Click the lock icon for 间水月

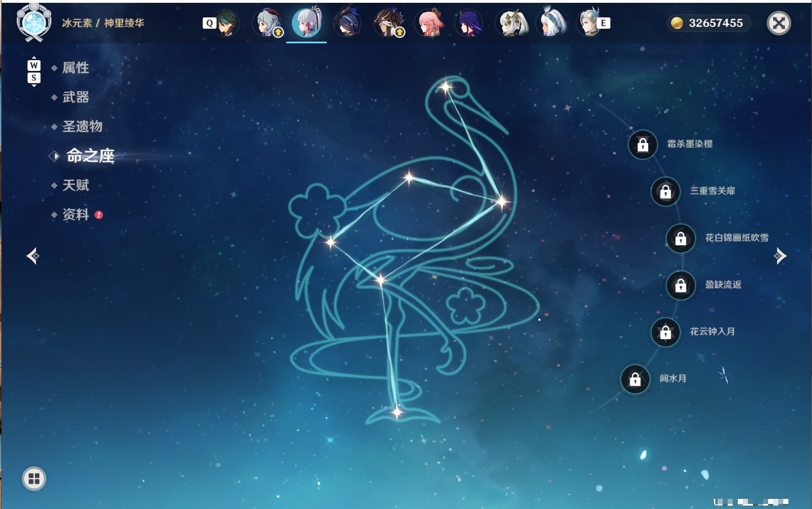(635, 379)
